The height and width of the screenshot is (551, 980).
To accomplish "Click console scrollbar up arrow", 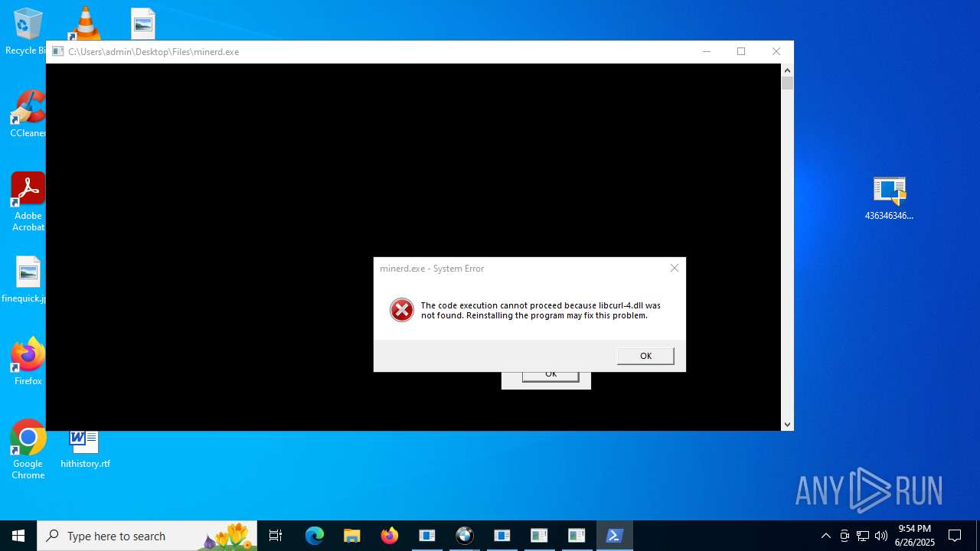I will click(787, 70).
